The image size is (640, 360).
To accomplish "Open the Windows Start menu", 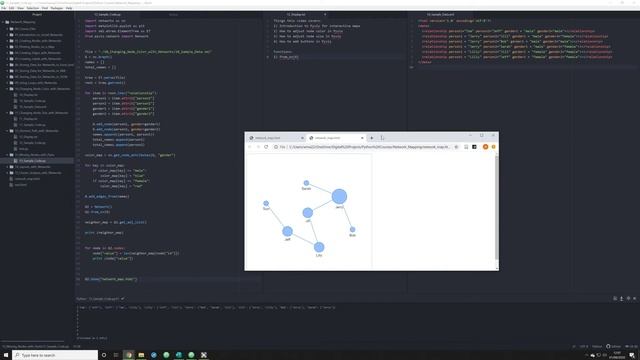I will [6, 355].
